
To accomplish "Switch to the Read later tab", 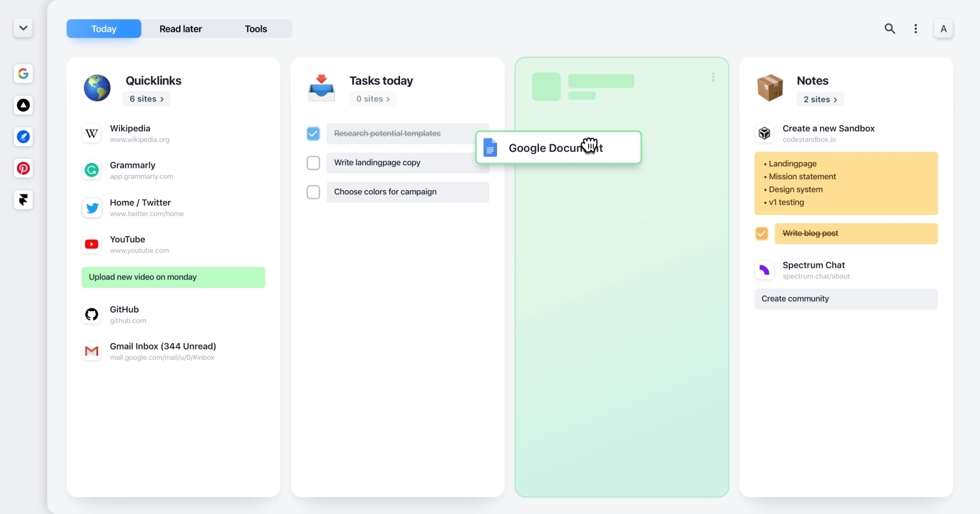I will [181, 29].
